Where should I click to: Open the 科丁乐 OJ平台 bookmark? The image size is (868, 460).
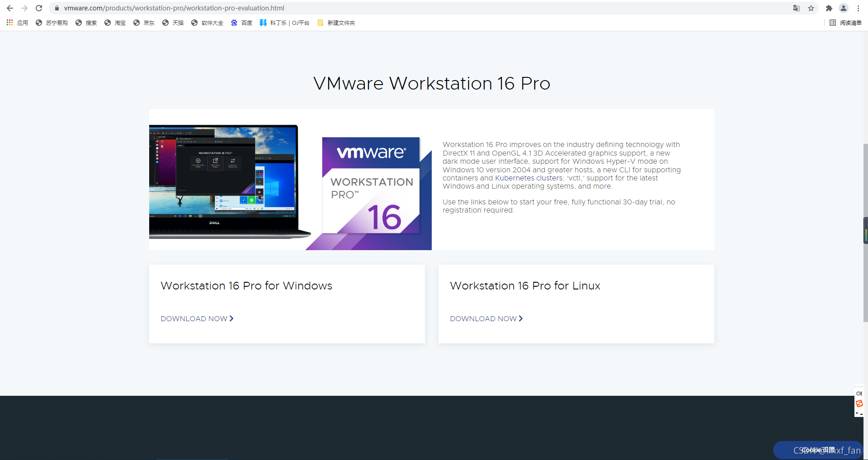click(x=284, y=23)
